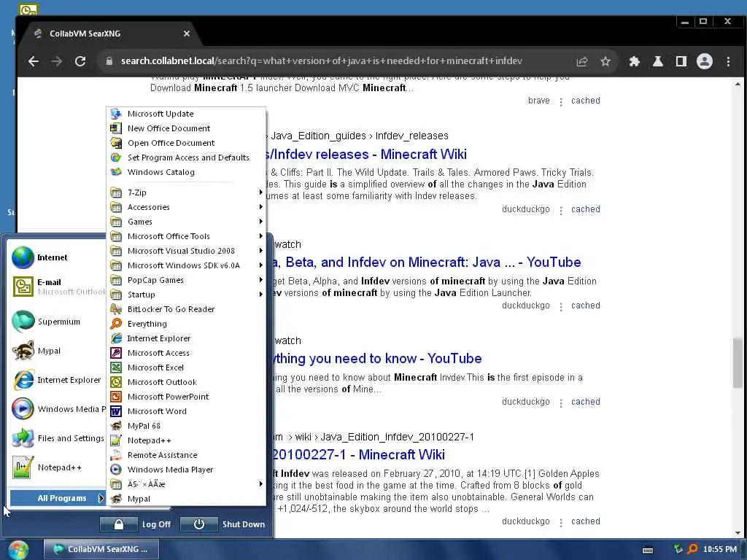Click CollabVM SearXNG taskbar button
The image size is (747, 560).
(x=101, y=549)
